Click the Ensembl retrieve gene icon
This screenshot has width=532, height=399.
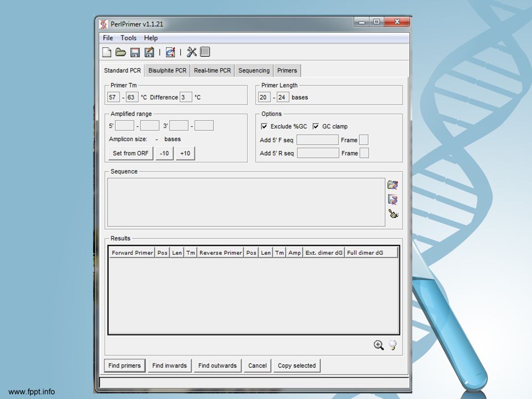point(170,52)
